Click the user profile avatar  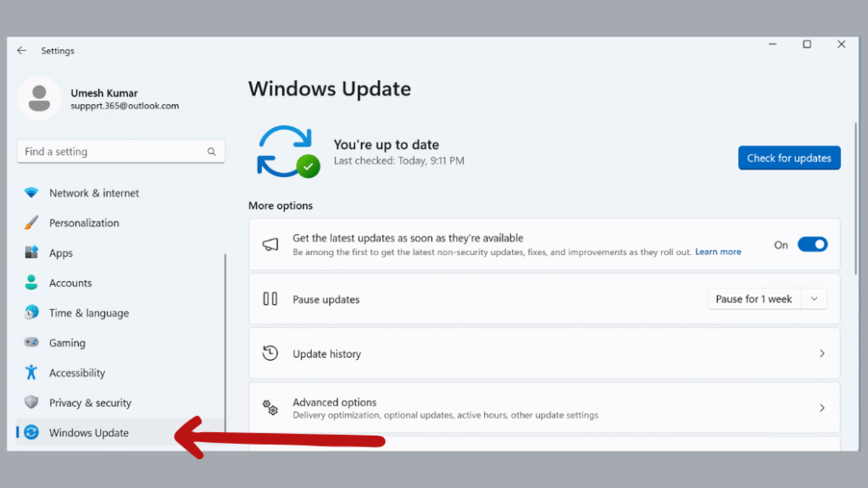point(39,98)
